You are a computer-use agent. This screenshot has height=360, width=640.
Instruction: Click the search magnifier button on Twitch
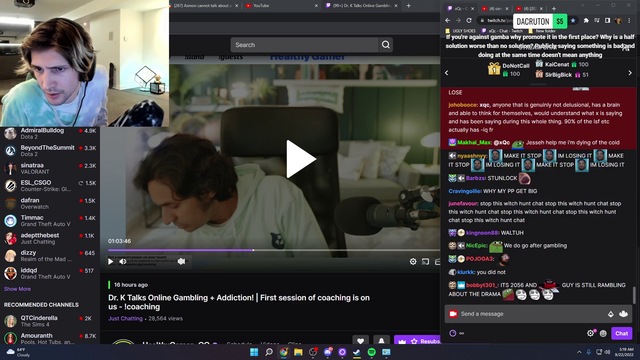coord(386,45)
